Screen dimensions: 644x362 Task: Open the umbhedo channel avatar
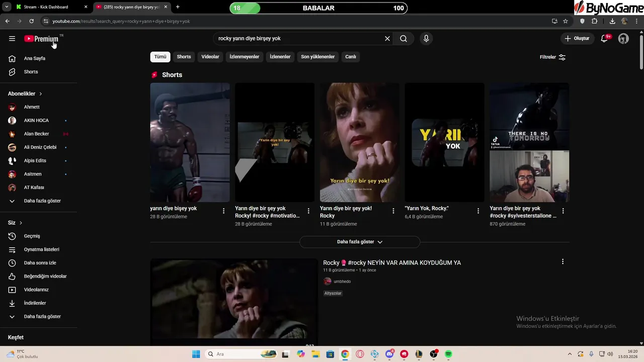coord(328,282)
